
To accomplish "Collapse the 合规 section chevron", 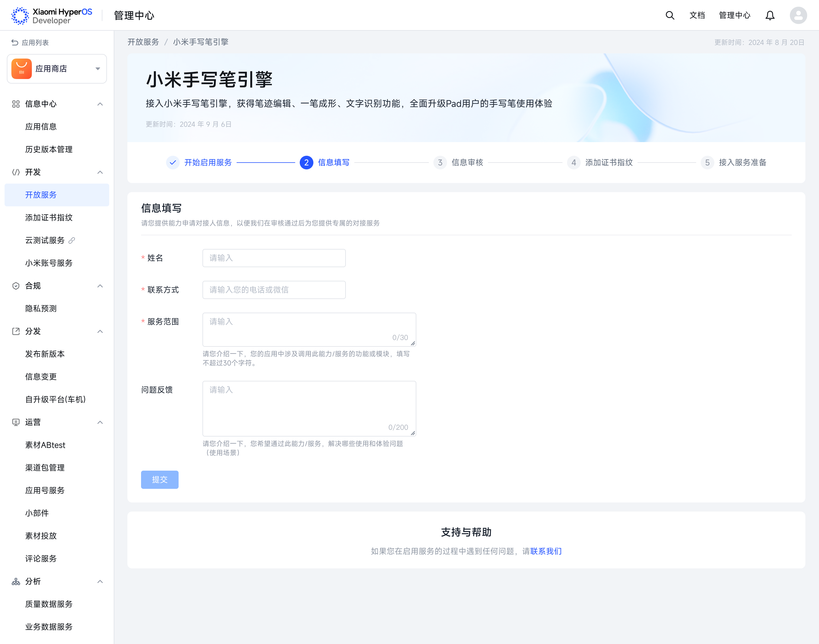I will [x=100, y=286].
